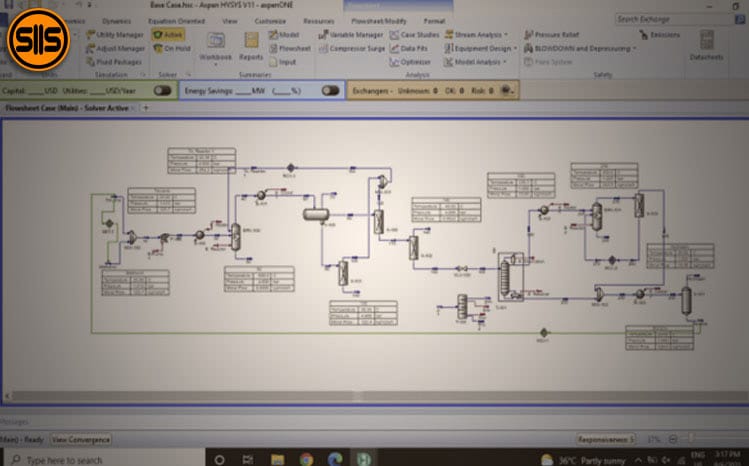Open Task View from the taskbar
Image resolution: width=749 pixels, height=466 pixels.
[x=247, y=460]
